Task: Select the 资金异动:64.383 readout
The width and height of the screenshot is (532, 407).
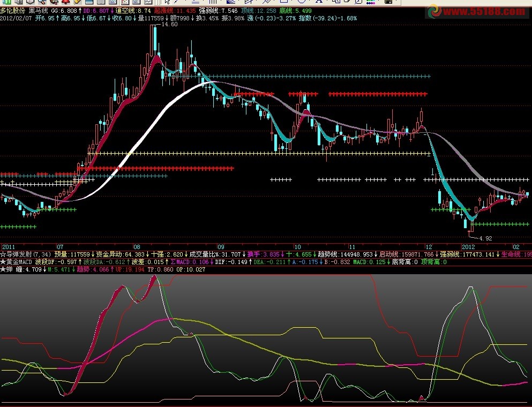Action: 121,254
